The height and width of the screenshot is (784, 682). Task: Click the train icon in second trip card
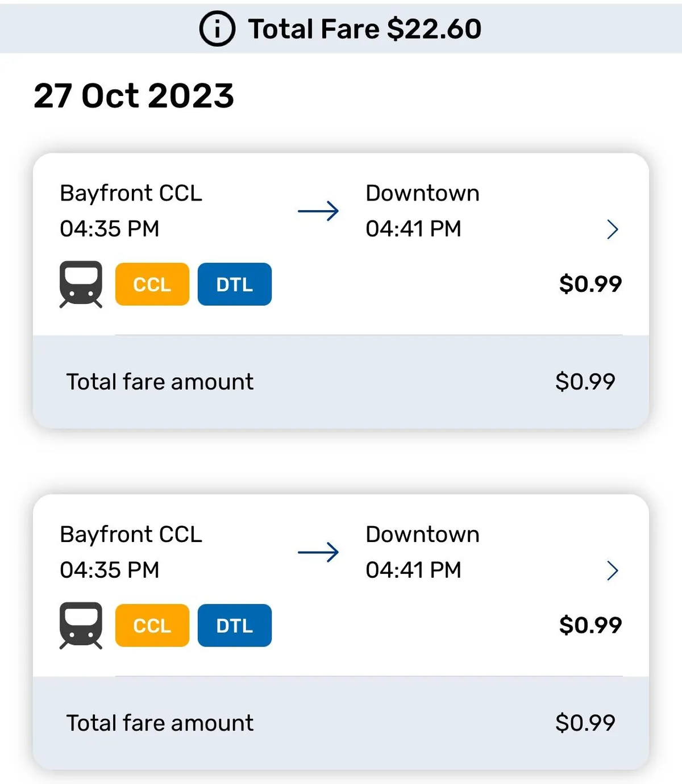tap(81, 625)
